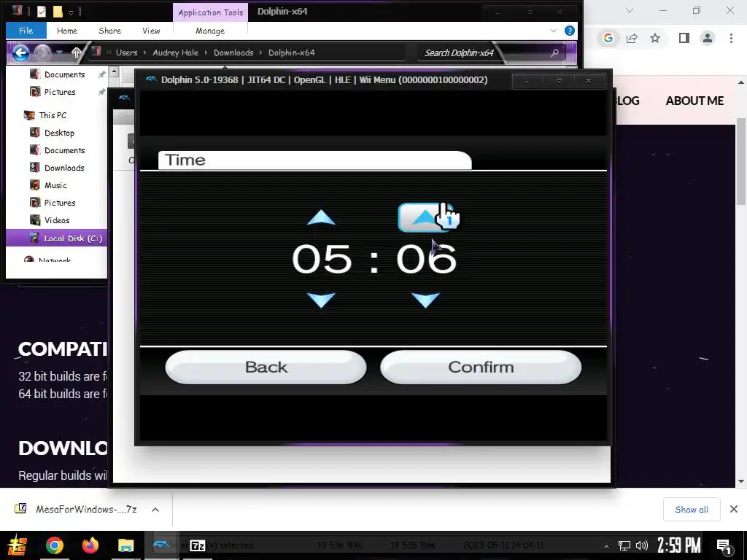Confirm the time setting
Screen dimensions: 747x560
481,367
